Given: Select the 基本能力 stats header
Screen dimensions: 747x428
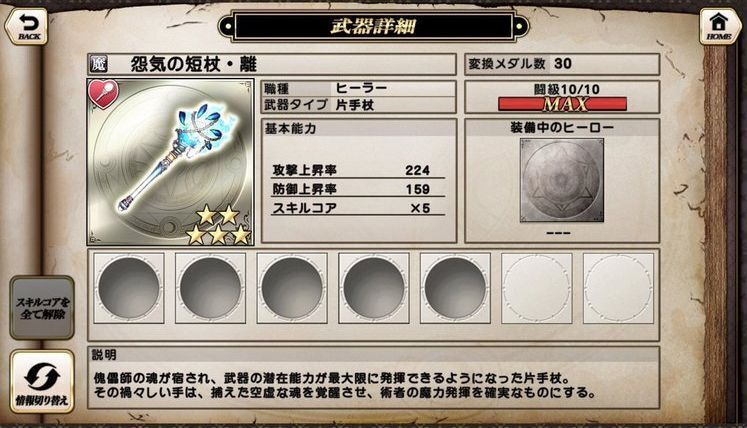Looking at the screenshot, I should coord(359,129).
